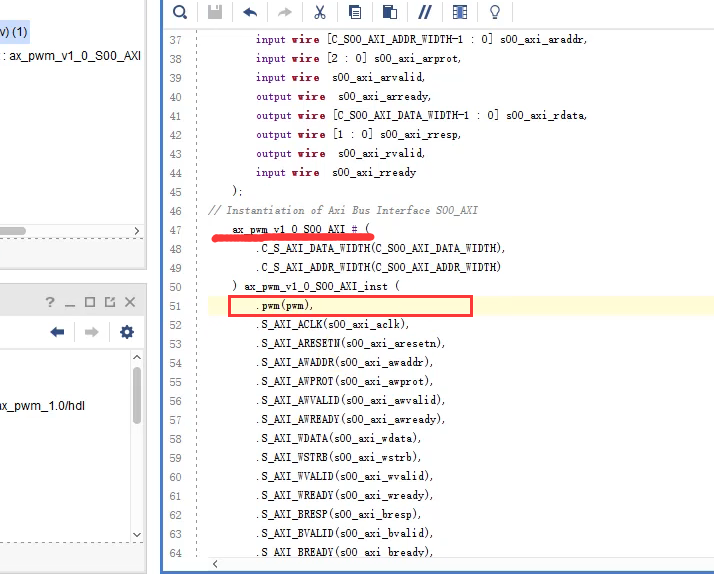
Task: Click the ax_pwm_v1_0_S00_AXI_inst instance name
Action: (x=316, y=286)
